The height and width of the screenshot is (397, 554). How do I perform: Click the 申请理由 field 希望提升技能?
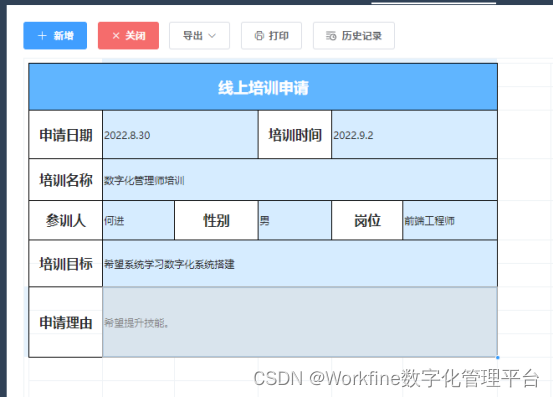(x=300, y=322)
